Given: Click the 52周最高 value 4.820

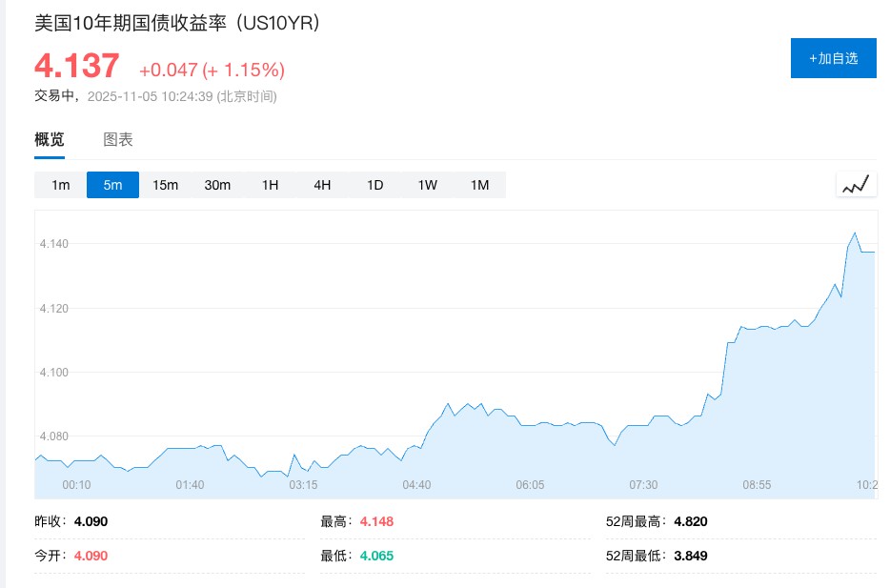Looking at the screenshot, I should [690, 521].
